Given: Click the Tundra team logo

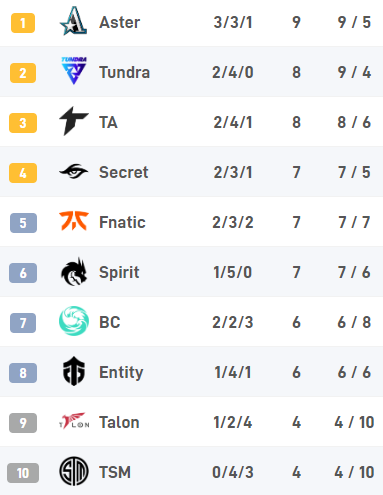Looking at the screenshot, I should 74,71.
